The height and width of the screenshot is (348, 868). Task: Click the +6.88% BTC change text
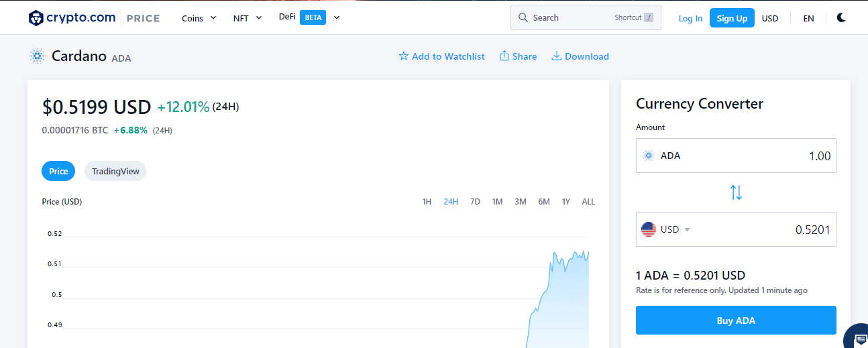[x=130, y=130]
